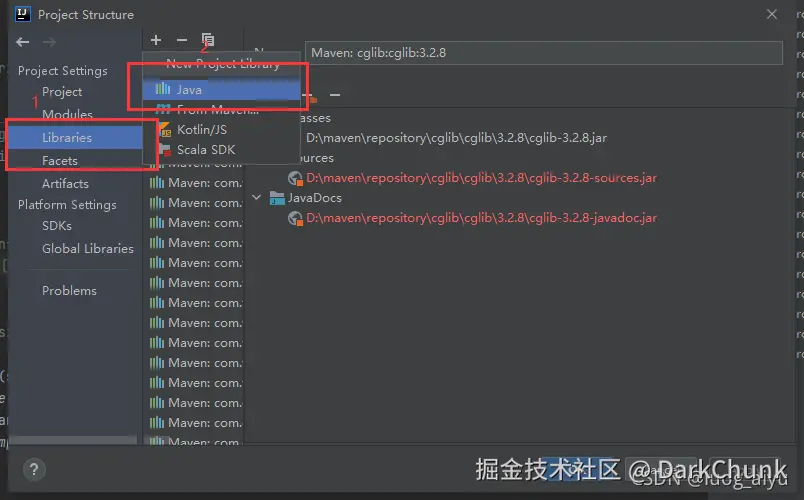Open the Problems page
The height and width of the screenshot is (500, 804).
tap(69, 291)
